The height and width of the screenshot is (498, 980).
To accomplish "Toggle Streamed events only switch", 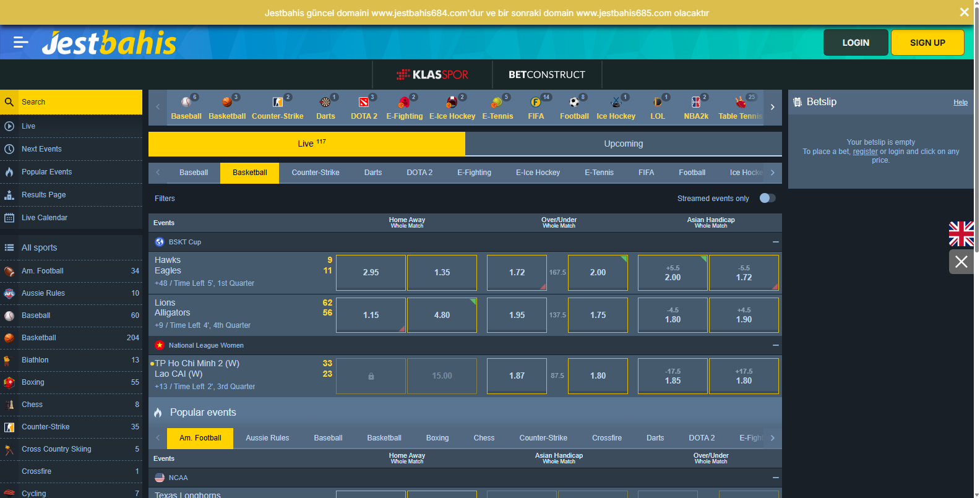I will click(767, 198).
